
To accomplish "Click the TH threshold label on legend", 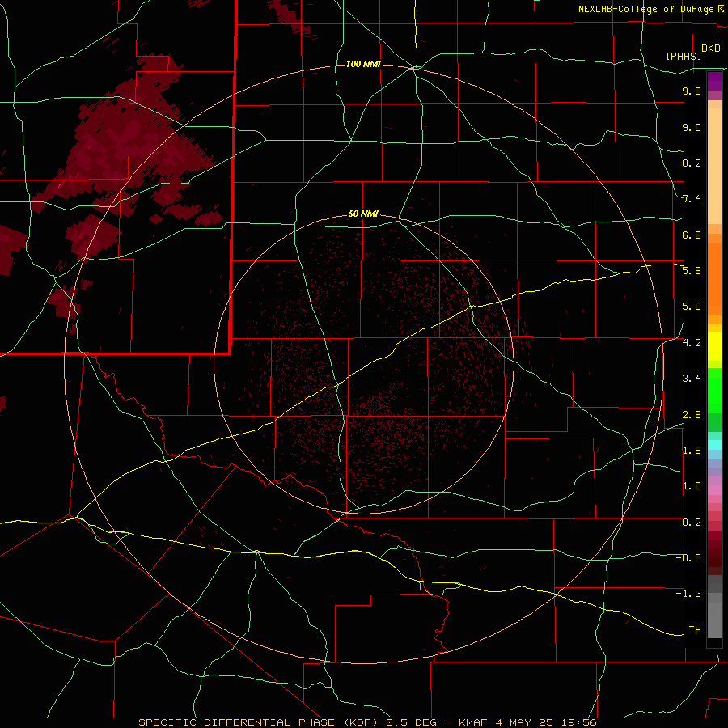I will (x=695, y=630).
